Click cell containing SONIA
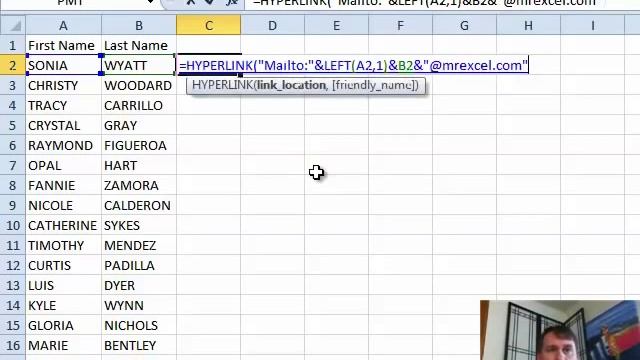 pyautogui.click(x=63, y=65)
